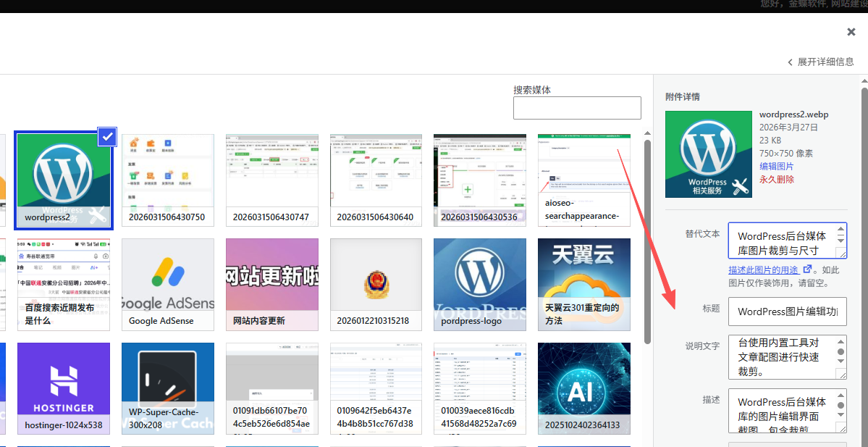
Task: Click the 2026年3月27日 upload date
Action: [x=789, y=128]
